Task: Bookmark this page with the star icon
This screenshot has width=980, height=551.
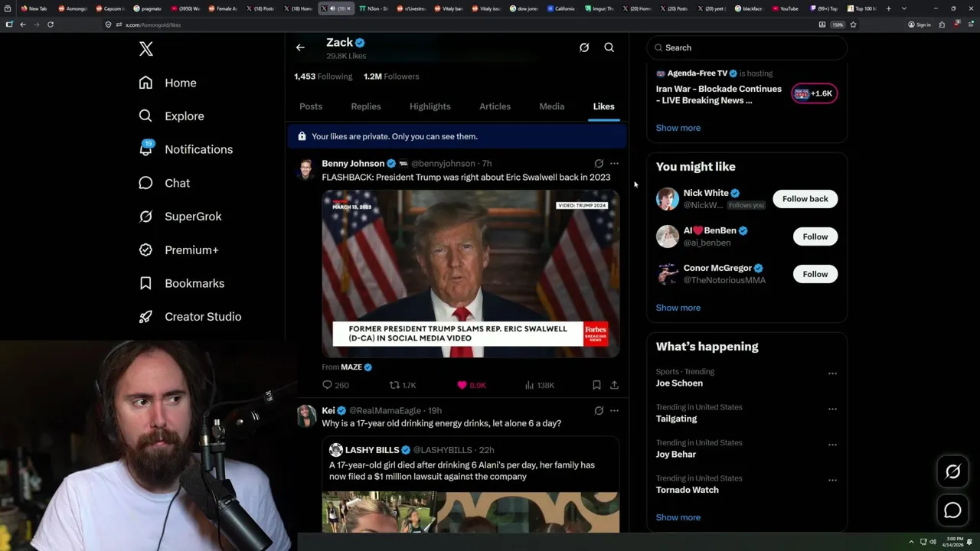Action: pos(853,24)
